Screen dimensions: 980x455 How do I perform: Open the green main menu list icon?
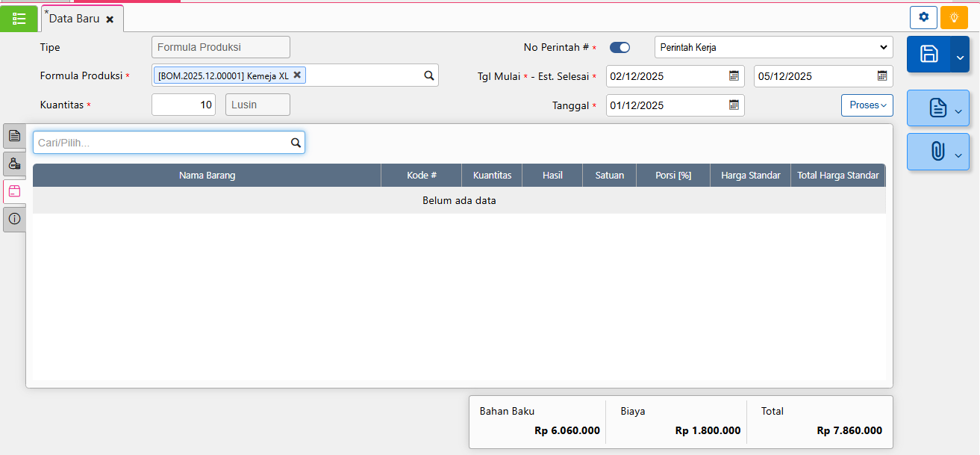[19, 19]
